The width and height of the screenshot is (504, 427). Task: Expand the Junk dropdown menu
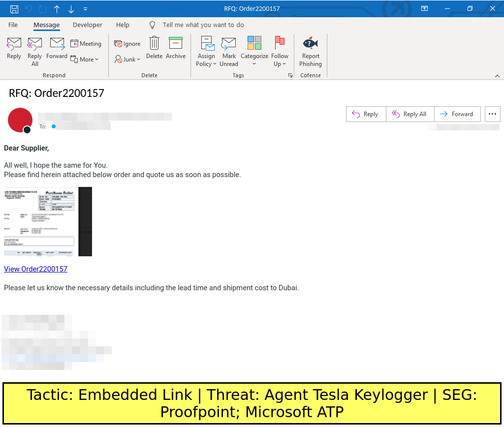(128, 59)
